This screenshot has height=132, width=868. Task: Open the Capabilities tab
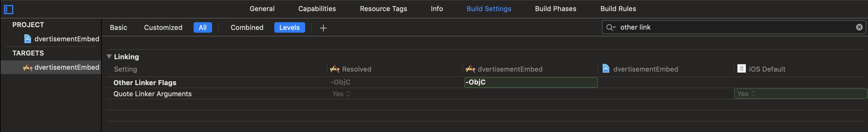(x=317, y=9)
